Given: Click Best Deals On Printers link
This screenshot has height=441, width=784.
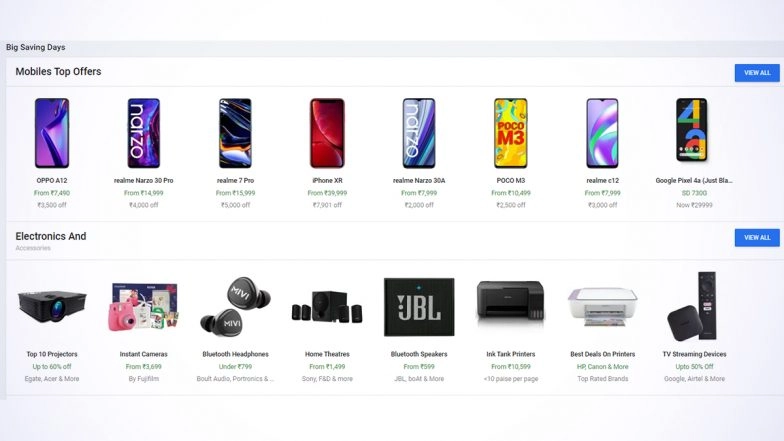Looking at the screenshot, I should pos(602,354).
